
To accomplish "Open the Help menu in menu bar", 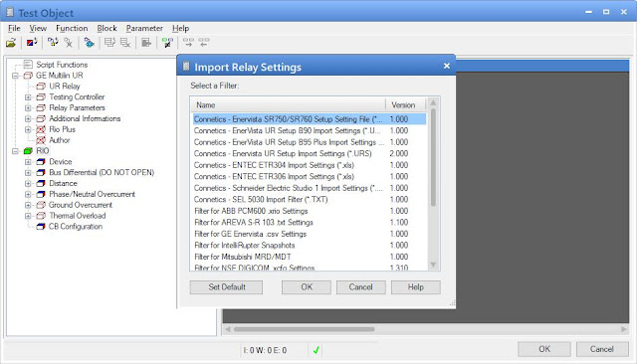I will [x=180, y=29].
